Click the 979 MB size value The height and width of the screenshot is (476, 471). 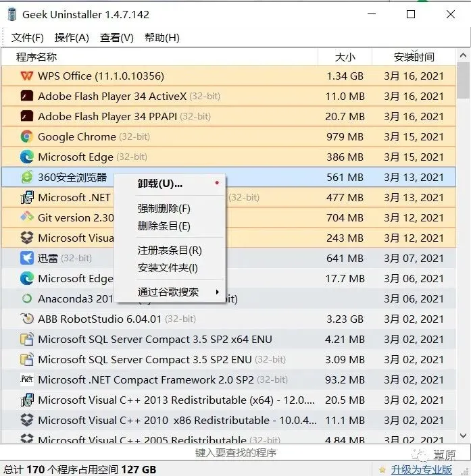[345, 136]
